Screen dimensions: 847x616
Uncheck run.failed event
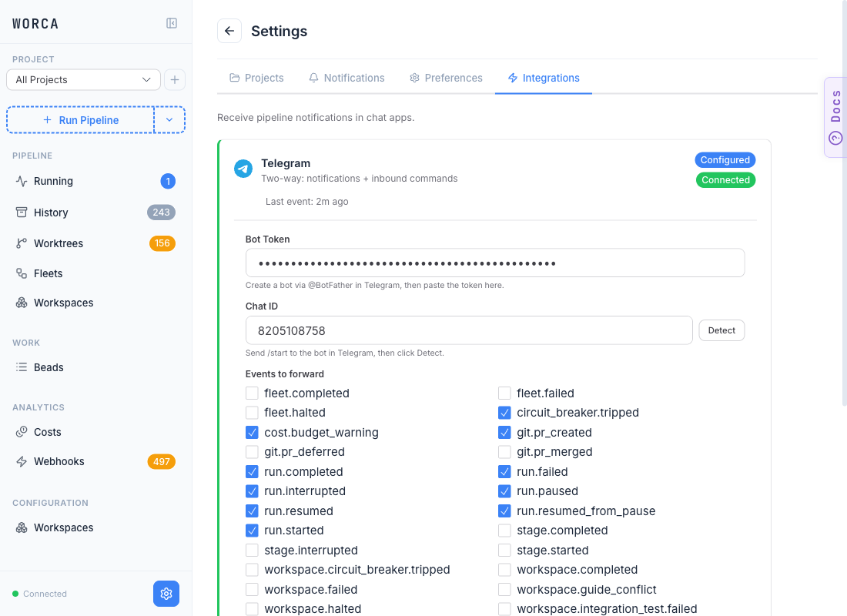504,472
